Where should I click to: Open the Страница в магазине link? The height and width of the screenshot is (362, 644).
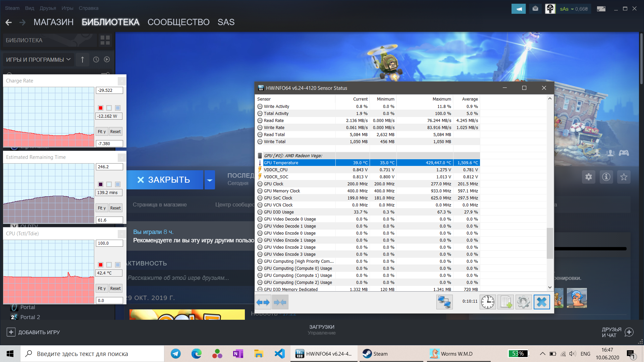click(x=160, y=205)
